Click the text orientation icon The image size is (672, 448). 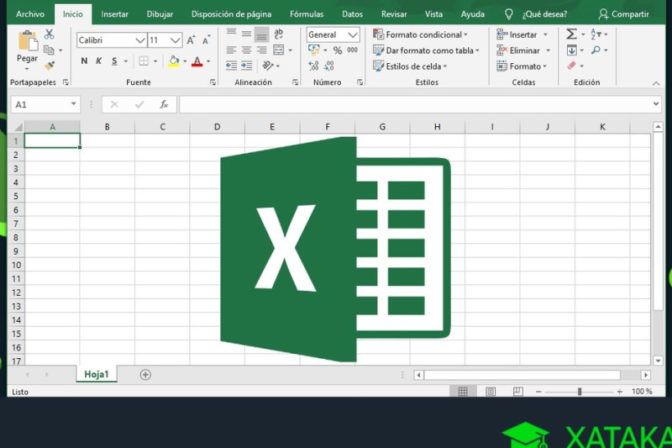pos(268,66)
